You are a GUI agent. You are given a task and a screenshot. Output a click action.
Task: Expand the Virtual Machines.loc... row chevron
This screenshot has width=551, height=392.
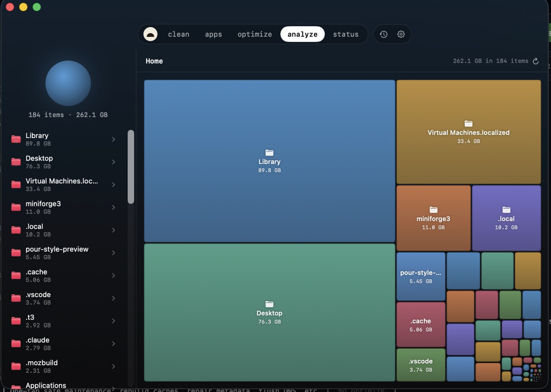pyautogui.click(x=113, y=185)
